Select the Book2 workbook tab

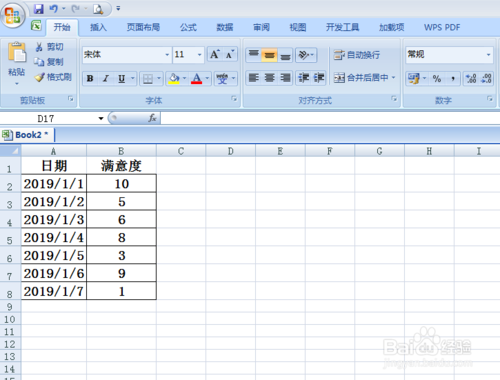click(x=28, y=135)
